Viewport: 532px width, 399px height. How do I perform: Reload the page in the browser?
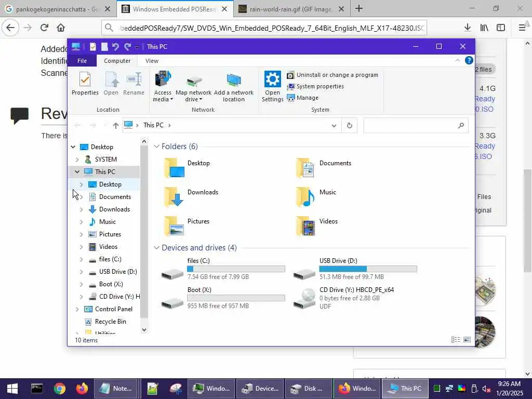pyautogui.click(x=44, y=28)
